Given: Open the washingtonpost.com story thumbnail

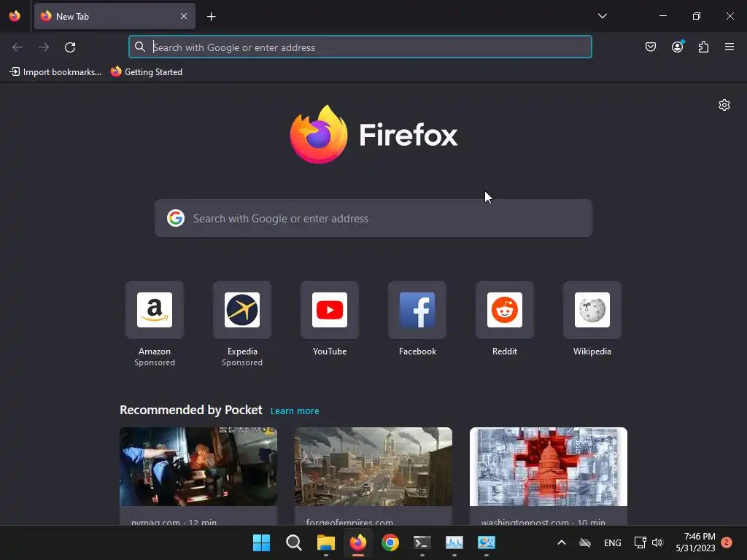Looking at the screenshot, I should [x=549, y=467].
